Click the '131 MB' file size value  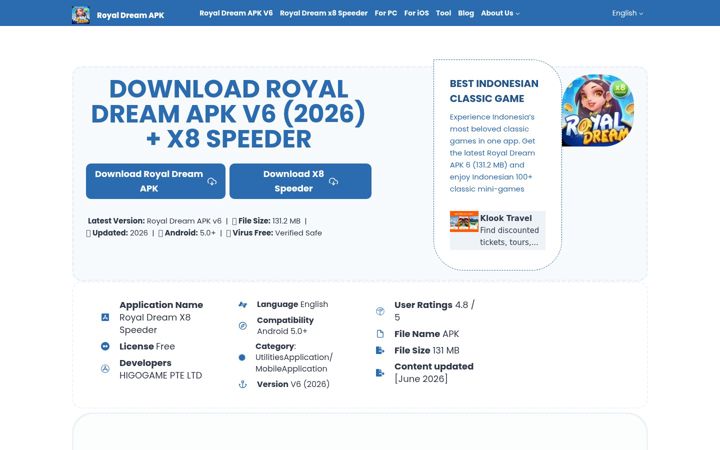(x=446, y=350)
